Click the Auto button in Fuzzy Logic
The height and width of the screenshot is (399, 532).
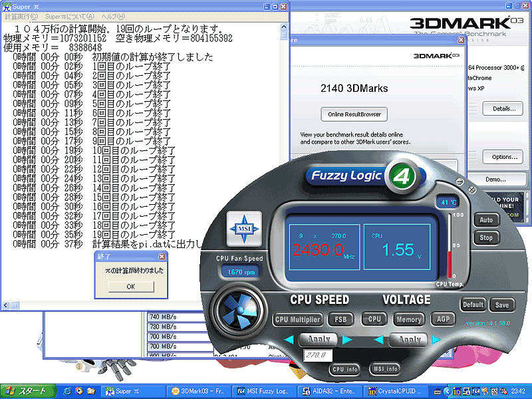486,220
